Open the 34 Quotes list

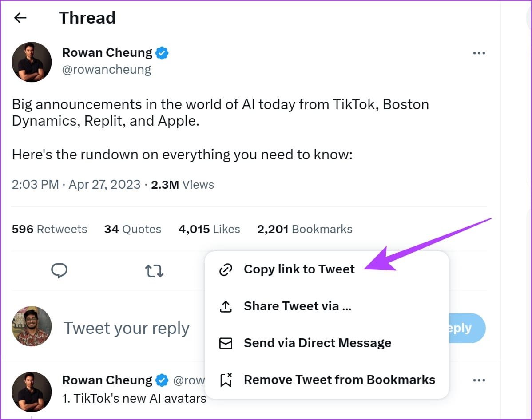click(133, 230)
